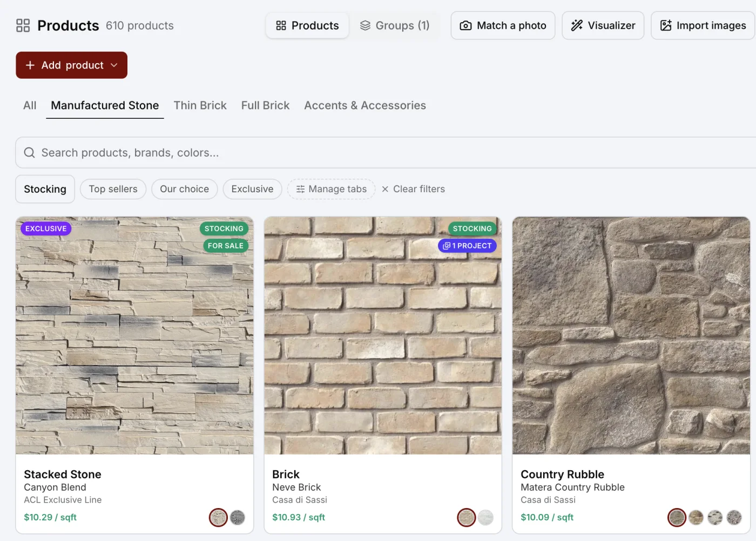Toggle the Our choice filter chip
Viewport: 756px width, 541px height.
coord(184,189)
